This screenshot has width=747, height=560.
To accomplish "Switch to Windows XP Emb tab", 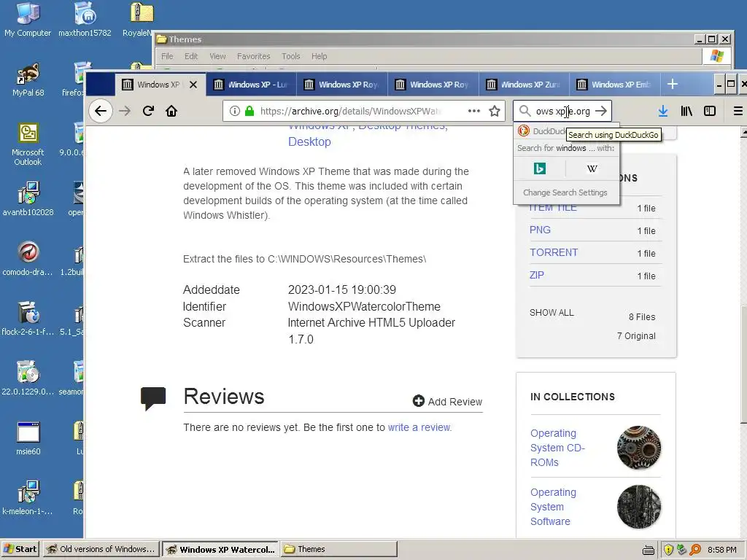I will (x=614, y=85).
